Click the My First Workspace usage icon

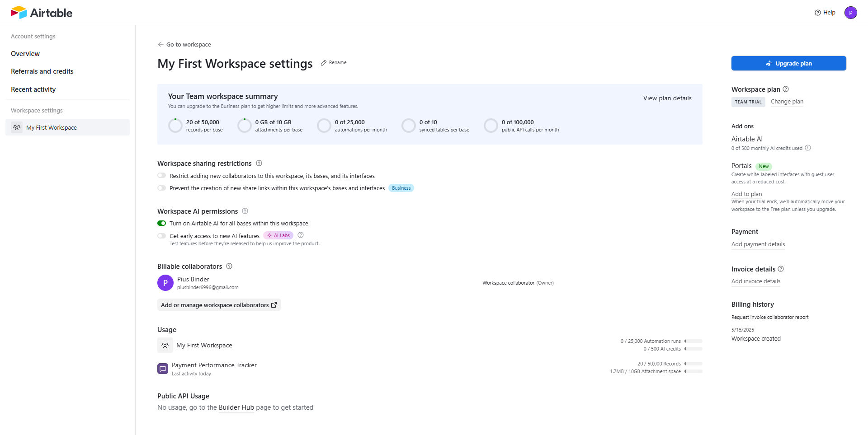tap(165, 345)
